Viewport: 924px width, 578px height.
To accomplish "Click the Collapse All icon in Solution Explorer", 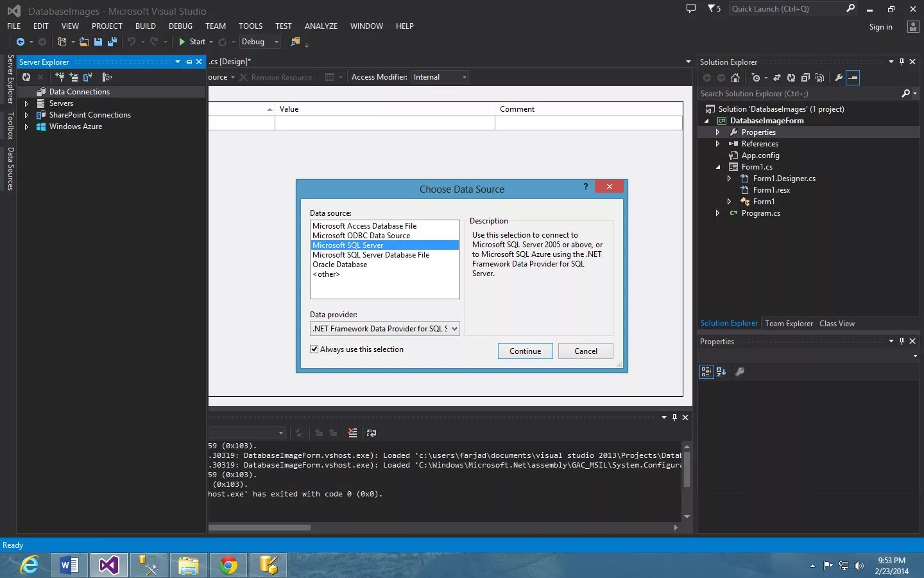I will coord(805,78).
